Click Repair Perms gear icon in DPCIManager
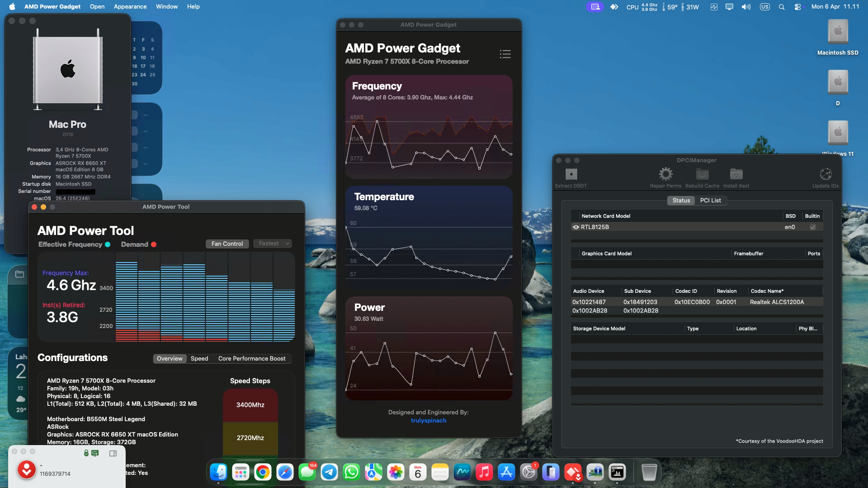Viewport: 868px width, 488px height. click(x=665, y=174)
